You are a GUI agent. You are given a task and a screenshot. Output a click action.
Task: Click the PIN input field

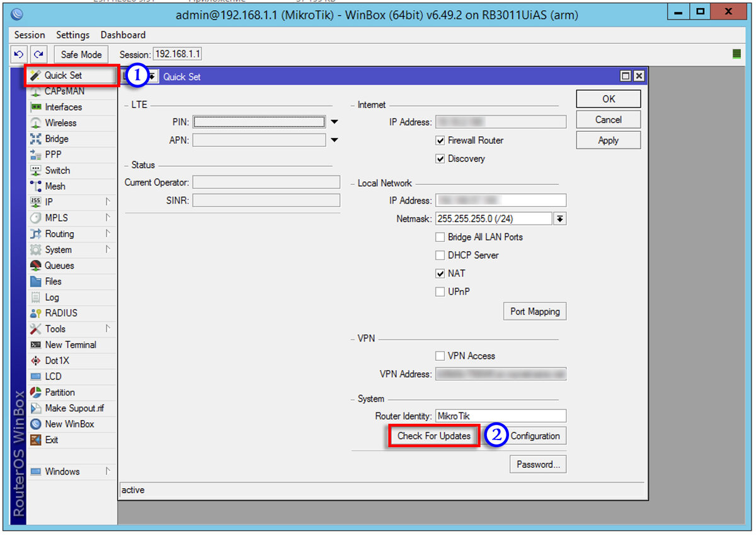coord(260,122)
